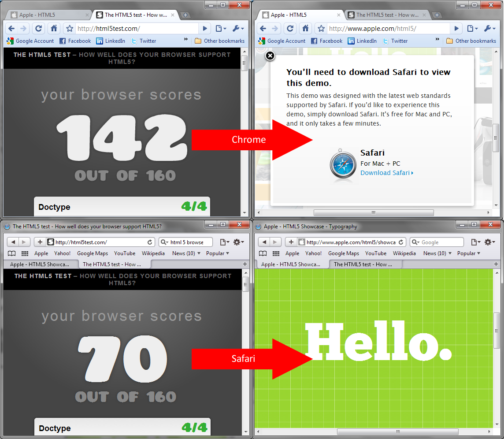Switch to Apple - HTML5 tab in 142-score Chrome window
This screenshot has width=504, height=439.
click(49, 15)
